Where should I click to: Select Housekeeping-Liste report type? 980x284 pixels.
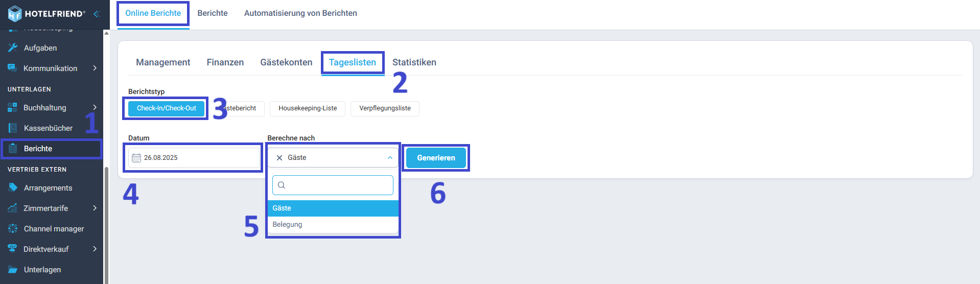pos(308,108)
